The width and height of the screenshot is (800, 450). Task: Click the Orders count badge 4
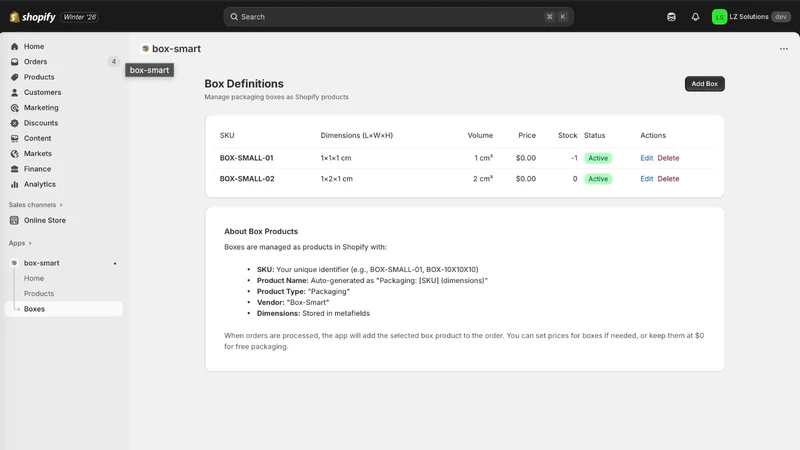point(114,62)
